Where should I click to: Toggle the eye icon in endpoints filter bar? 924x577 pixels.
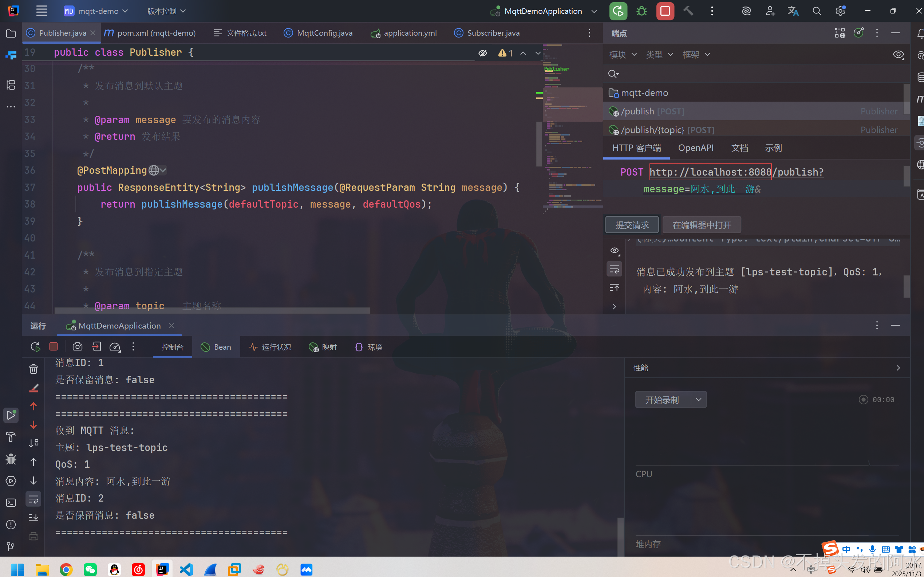point(898,55)
